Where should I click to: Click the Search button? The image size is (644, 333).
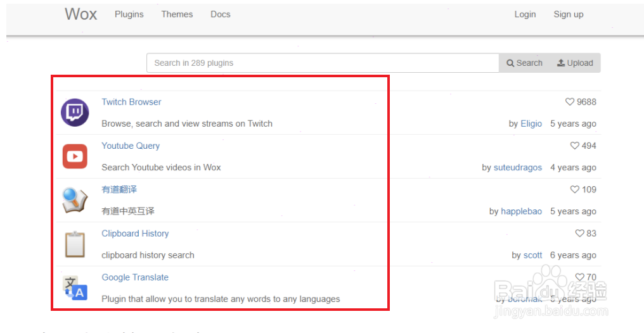[x=524, y=63]
